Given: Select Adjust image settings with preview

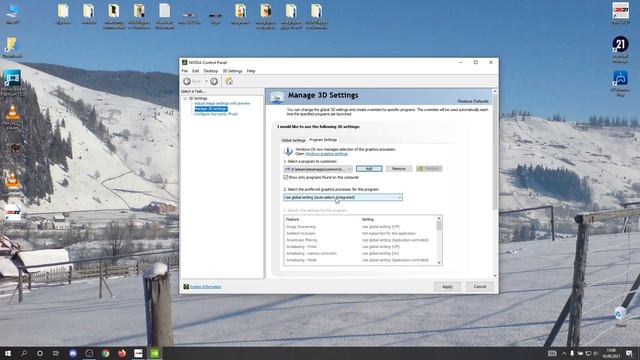Looking at the screenshot, I should point(222,104).
